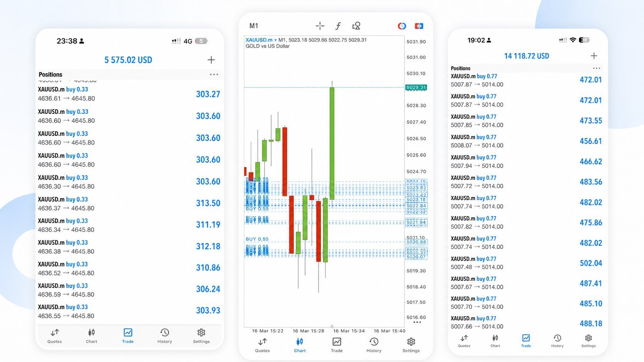Select the position opened at 4636.30
Screen dimensions: 644x362
tap(129, 182)
